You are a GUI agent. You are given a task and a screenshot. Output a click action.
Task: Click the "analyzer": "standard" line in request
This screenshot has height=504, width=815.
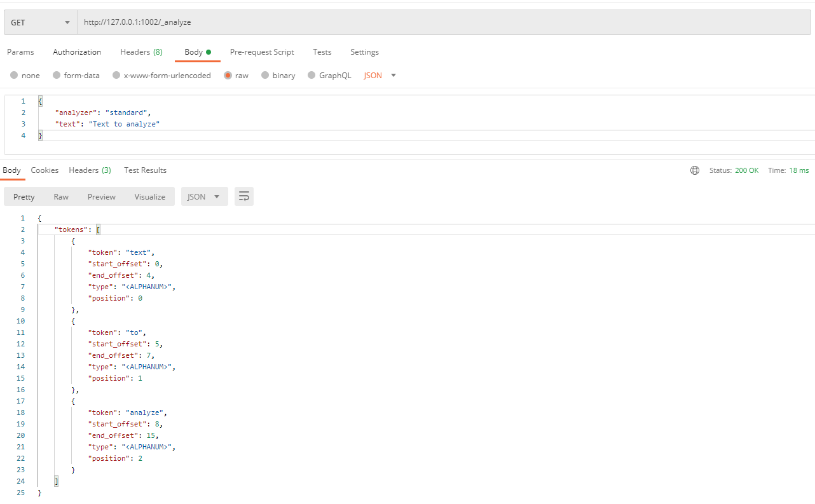pos(103,112)
